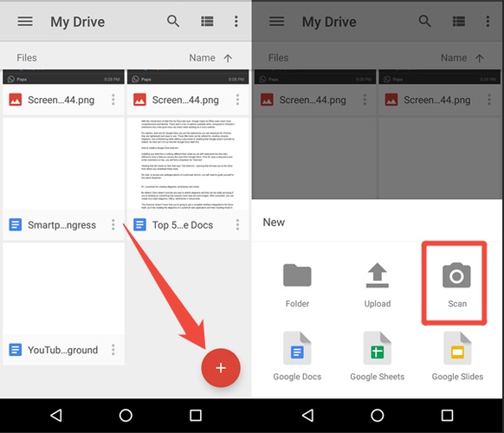Open overflow menu in left screen header
This screenshot has width=504, height=433.
coord(236,22)
